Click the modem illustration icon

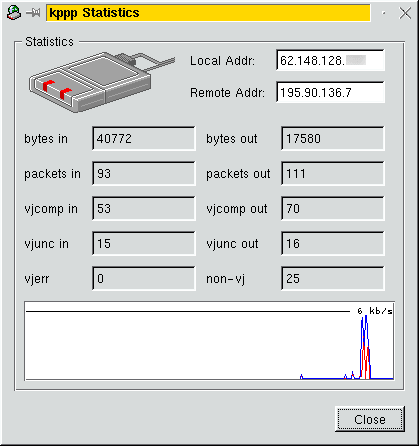click(x=102, y=82)
